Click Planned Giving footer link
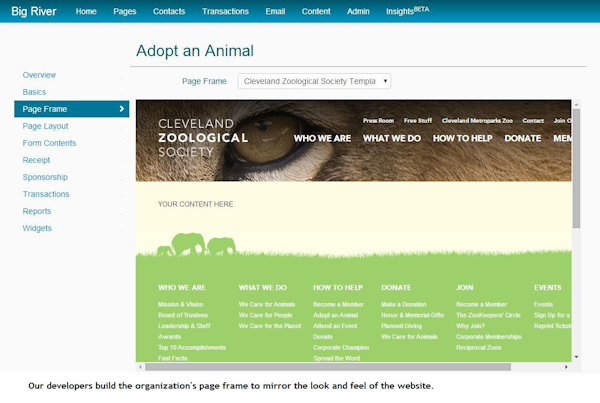600x403 pixels. point(401,326)
